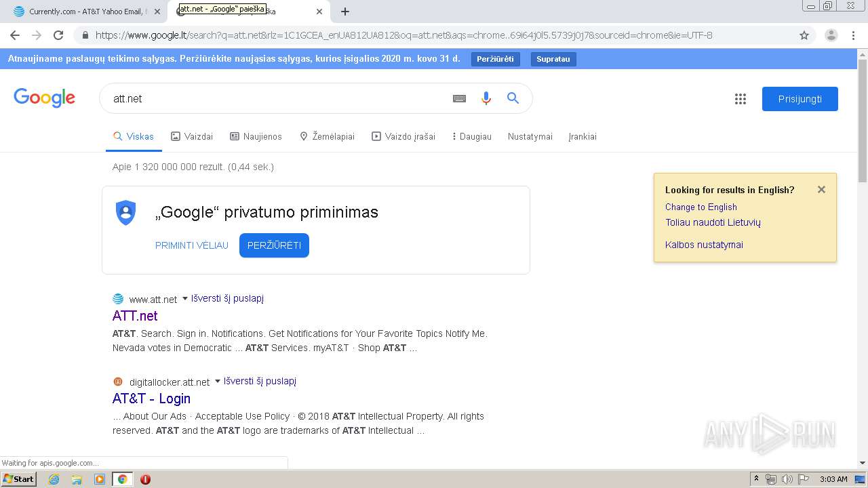
Task: Bookmark this page with the star icon
Action: [804, 35]
